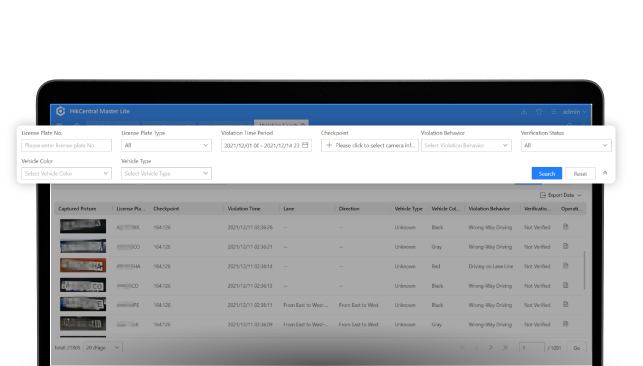The width and height of the screenshot is (643, 366).
Task: Open the Select Vehicle Type dropdown
Action: [x=166, y=173]
